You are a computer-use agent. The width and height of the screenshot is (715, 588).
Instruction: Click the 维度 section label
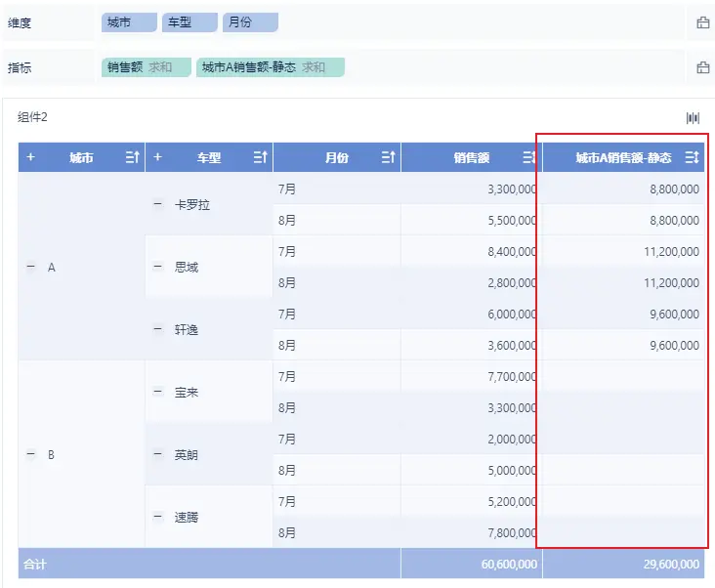[20, 22]
